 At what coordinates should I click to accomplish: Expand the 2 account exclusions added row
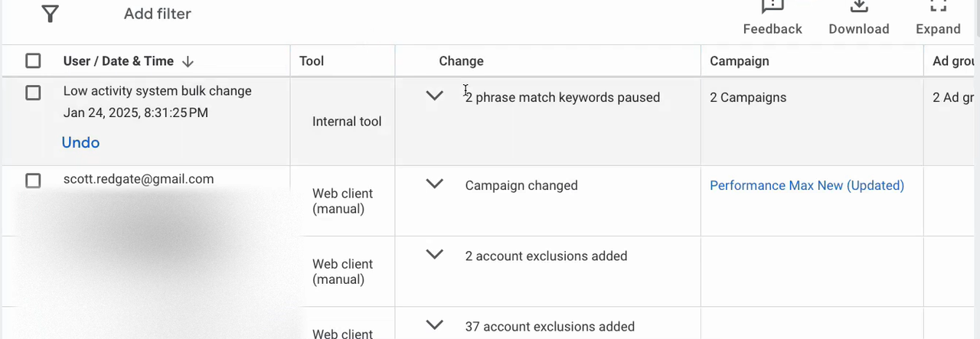point(434,255)
